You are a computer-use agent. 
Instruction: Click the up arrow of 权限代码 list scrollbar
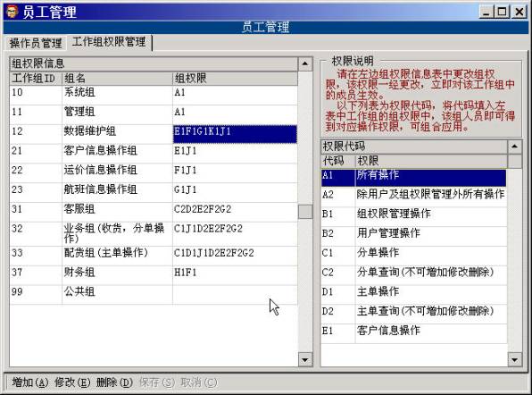[515, 147]
